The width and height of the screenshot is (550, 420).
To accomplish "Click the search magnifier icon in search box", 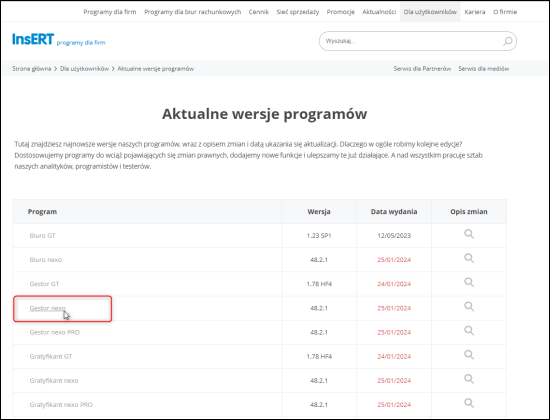I will [x=508, y=41].
